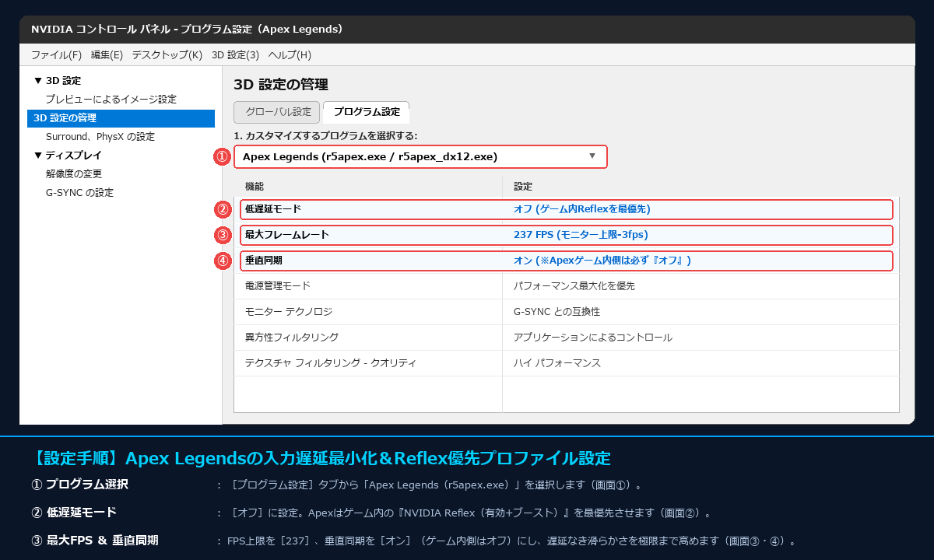Change the 237 FPS setting value
This screenshot has height=560, width=934.
[x=581, y=235]
